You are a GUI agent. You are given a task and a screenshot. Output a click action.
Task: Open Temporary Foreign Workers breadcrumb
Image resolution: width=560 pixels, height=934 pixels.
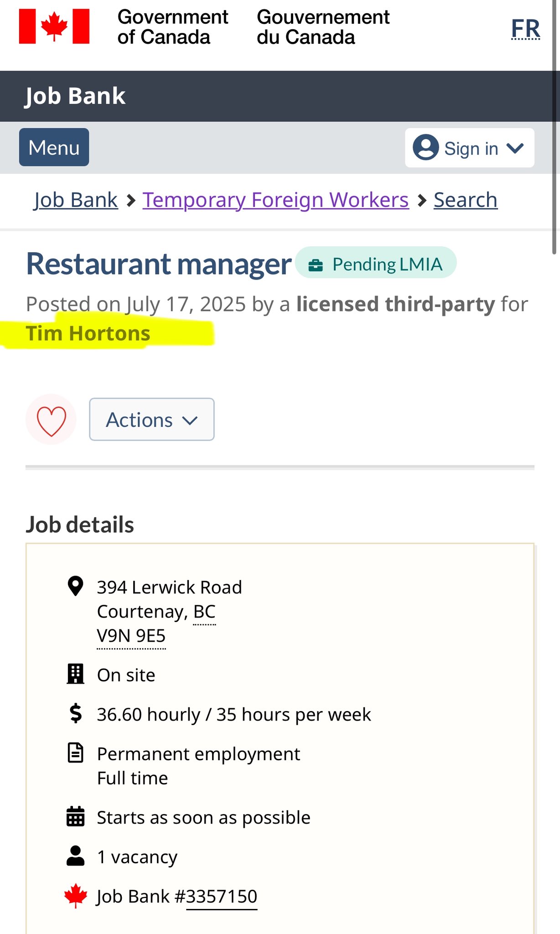tap(275, 200)
